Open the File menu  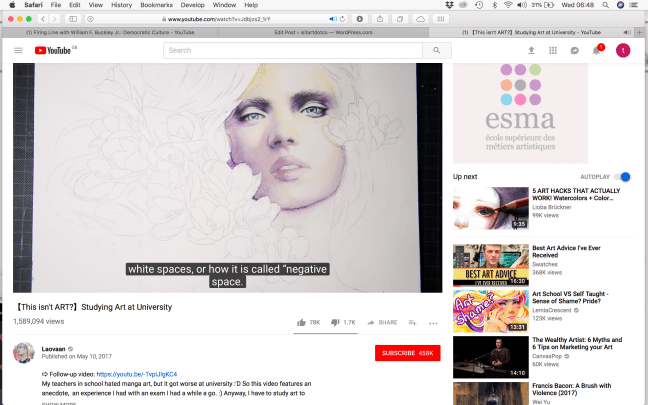(56, 5)
